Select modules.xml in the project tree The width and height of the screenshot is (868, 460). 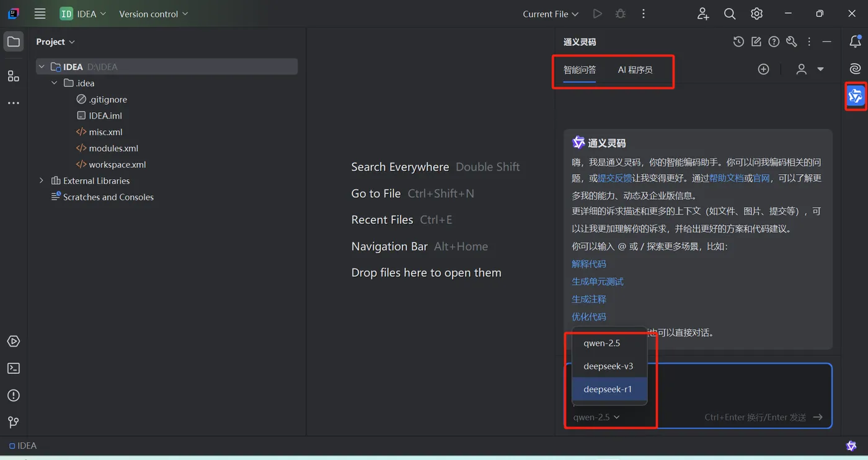(107, 148)
